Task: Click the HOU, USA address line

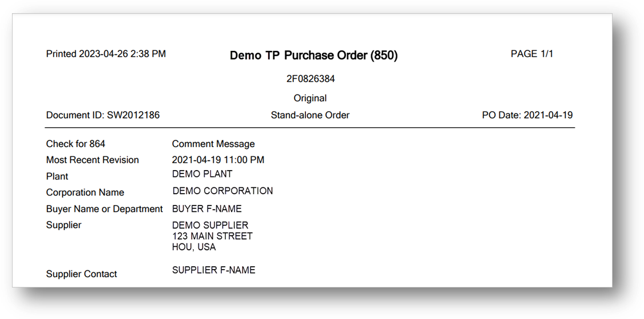Action: point(194,247)
